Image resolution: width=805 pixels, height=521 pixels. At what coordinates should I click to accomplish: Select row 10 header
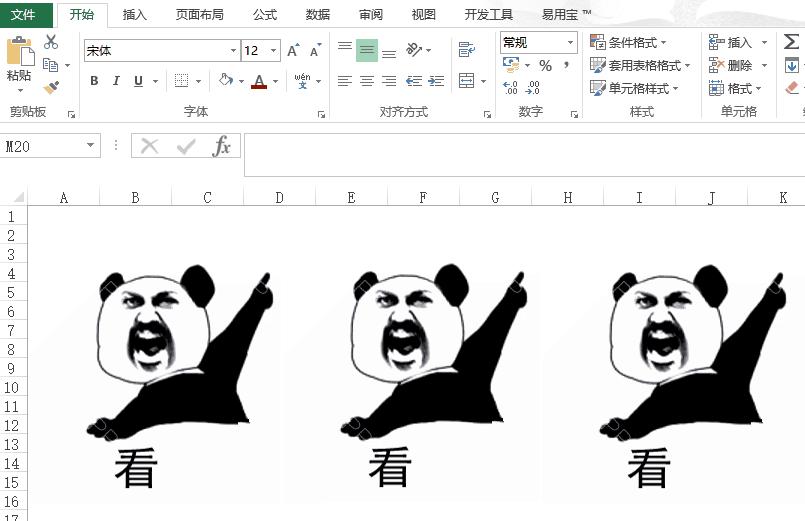tap(12, 388)
